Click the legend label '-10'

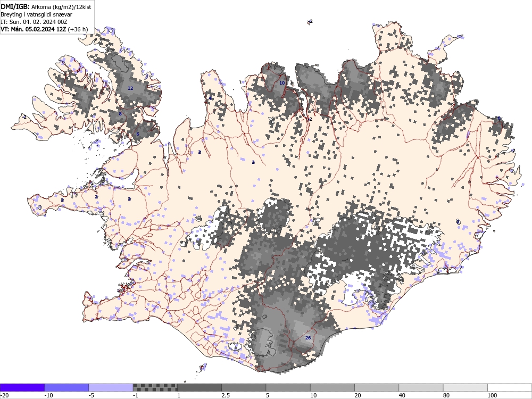tap(49, 396)
